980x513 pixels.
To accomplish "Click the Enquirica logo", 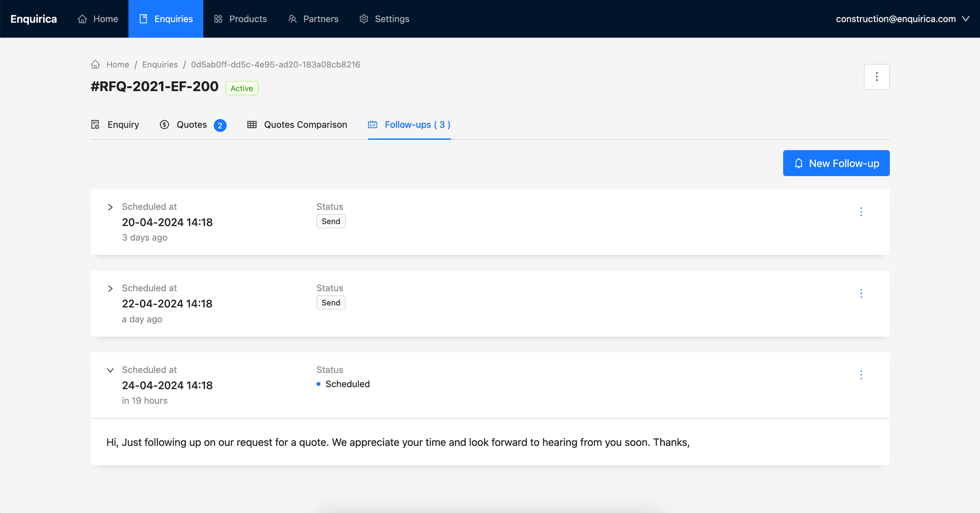I will [x=34, y=19].
